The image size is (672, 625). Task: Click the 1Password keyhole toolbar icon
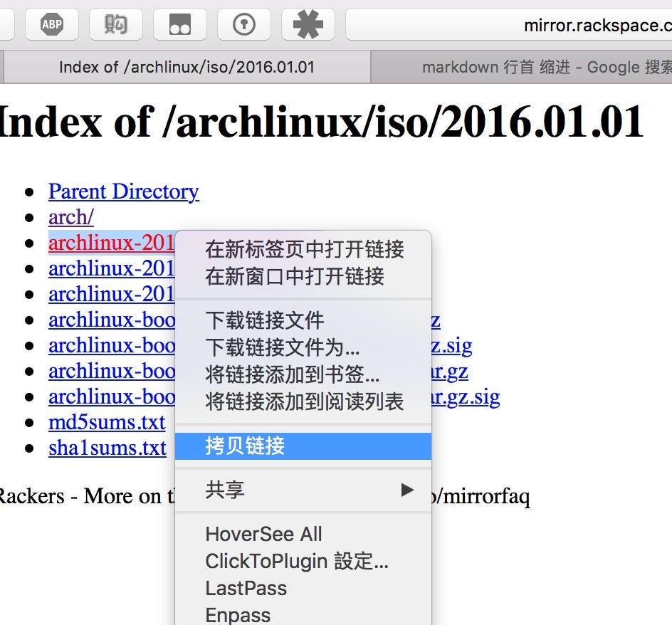[x=244, y=24]
